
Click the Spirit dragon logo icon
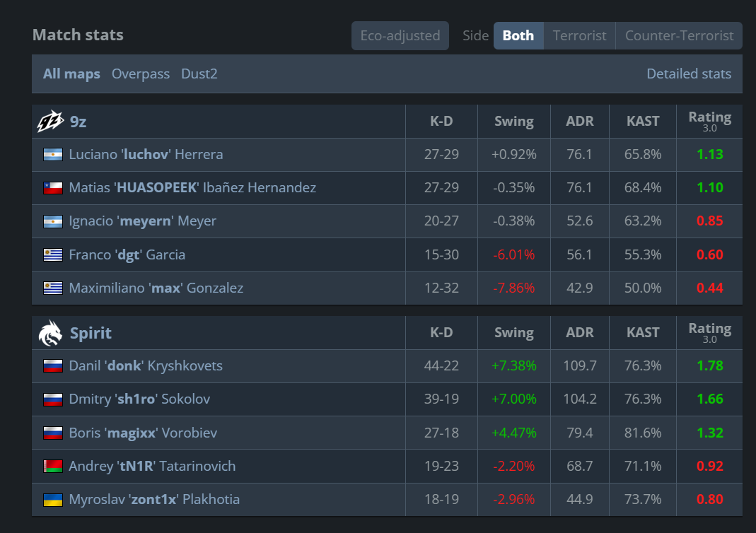[x=51, y=332]
